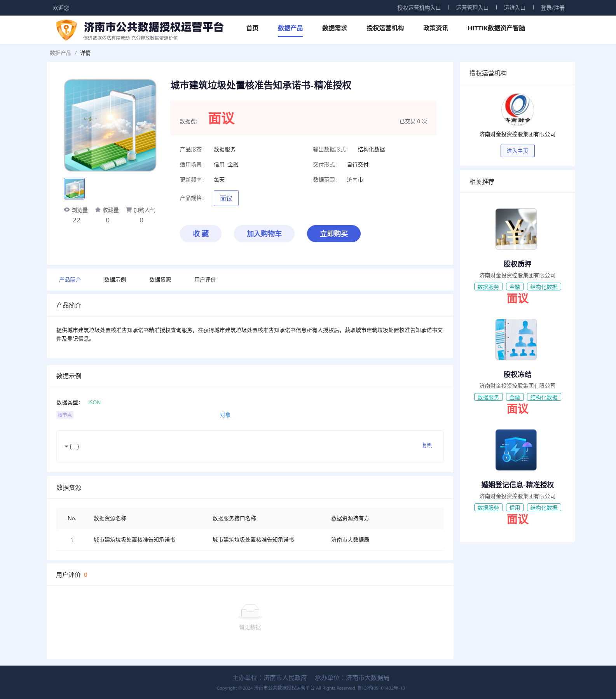
Task: Open the 授权运营机构入口 top link
Action: [419, 8]
